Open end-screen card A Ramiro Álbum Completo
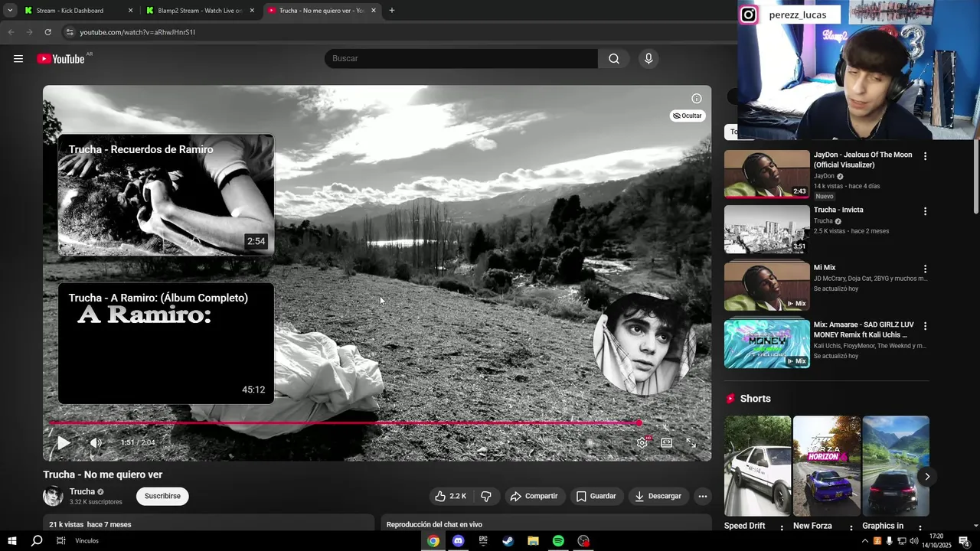The height and width of the screenshot is (551, 980). [x=166, y=344]
